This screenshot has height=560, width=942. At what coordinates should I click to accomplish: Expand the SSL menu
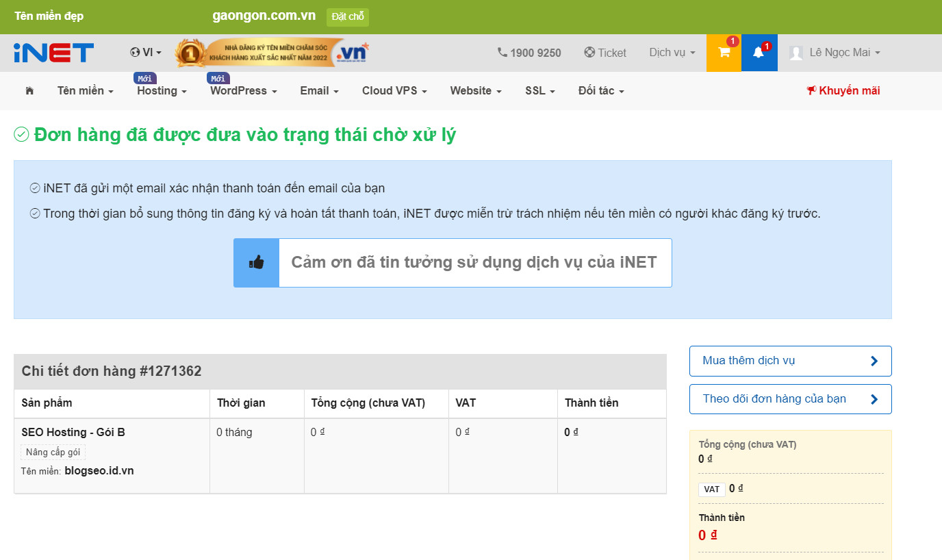pyautogui.click(x=540, y=91)
